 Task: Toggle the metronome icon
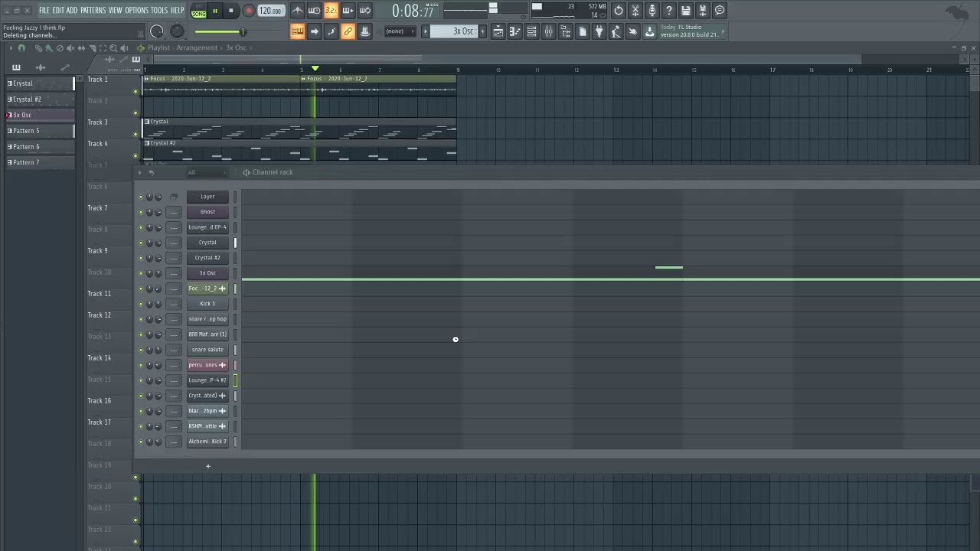coord(297,11)
